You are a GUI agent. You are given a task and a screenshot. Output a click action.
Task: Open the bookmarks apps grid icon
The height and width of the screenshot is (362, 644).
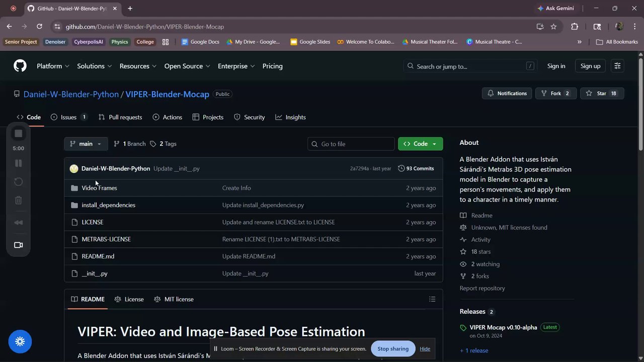[x=166, y=42]
